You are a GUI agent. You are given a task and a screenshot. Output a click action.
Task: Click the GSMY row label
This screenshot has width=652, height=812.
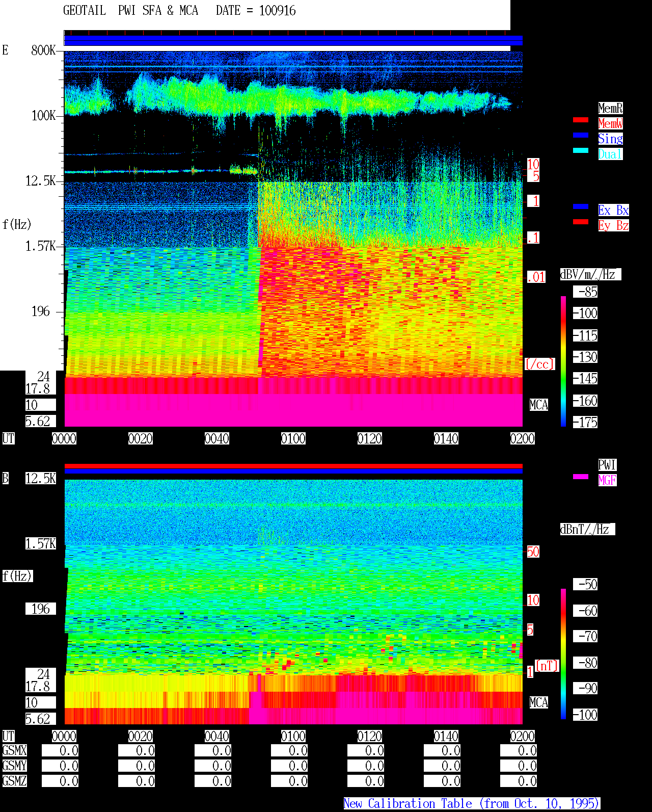click(x=15, y=766)
